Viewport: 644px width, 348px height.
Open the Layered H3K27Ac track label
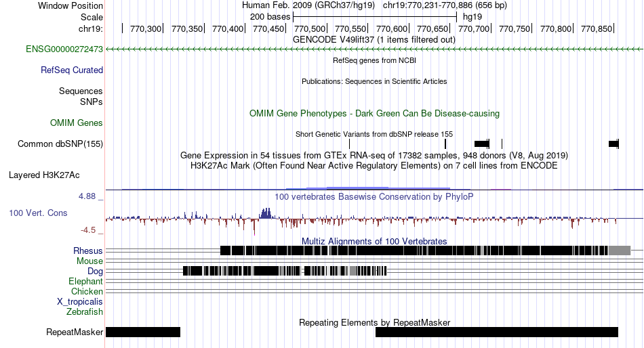click(x=44, y=175)
